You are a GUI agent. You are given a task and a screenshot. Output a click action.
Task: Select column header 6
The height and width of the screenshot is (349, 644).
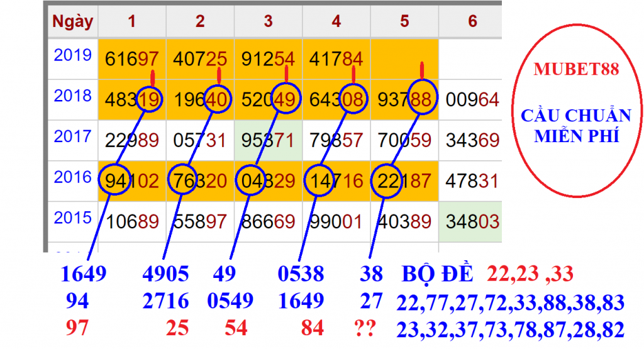472,21
